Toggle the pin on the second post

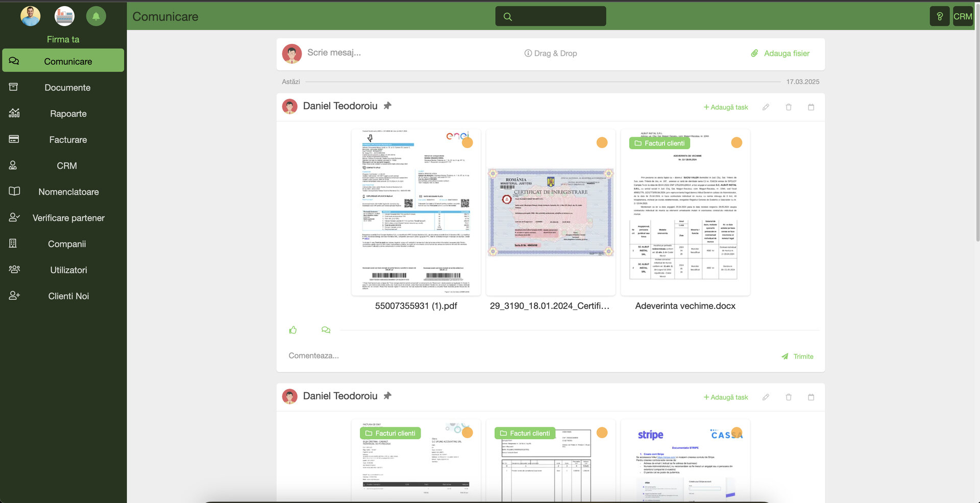[x=387, y=396]
